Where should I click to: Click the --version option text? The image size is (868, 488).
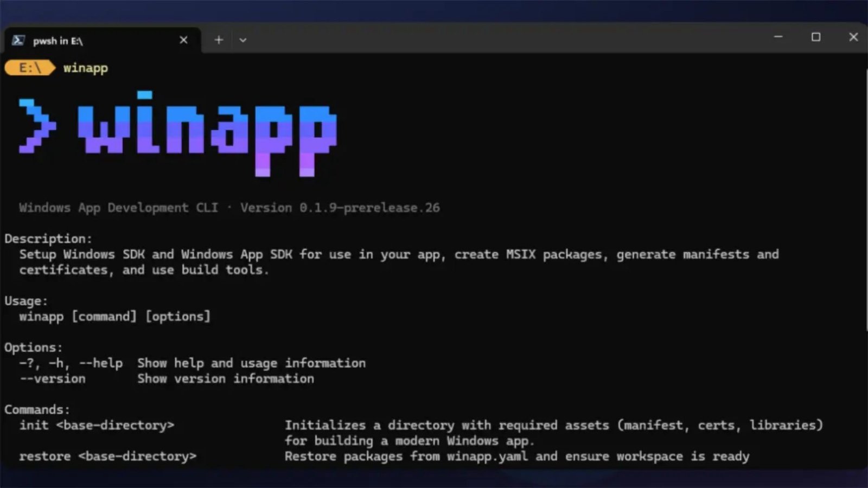(x=52, y=378)
